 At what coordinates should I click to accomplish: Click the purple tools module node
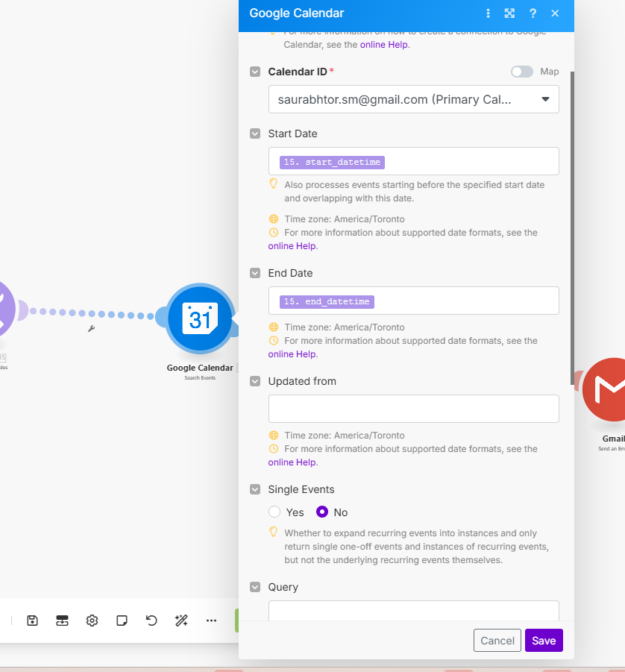[5, 310]
